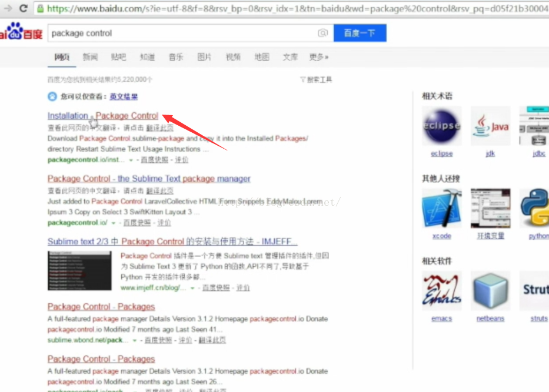Expand the 更多 tab menu

(x=318, y=56)
